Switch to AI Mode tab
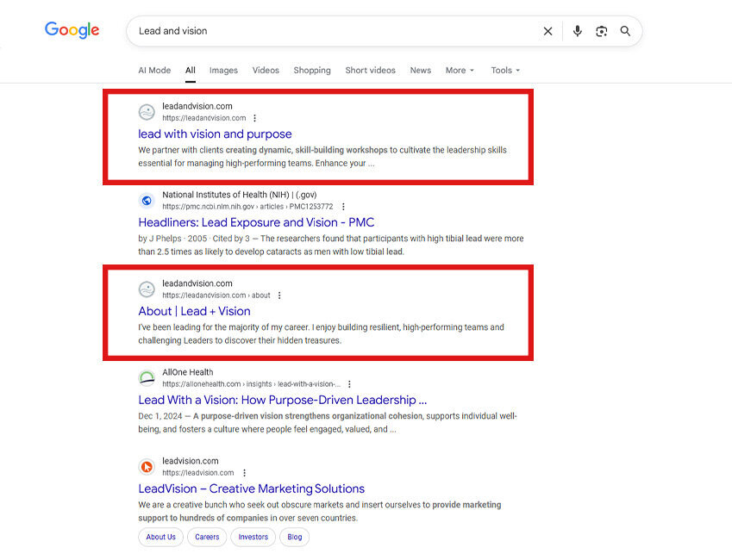This screenshot has height=560, width=732. 154,71
